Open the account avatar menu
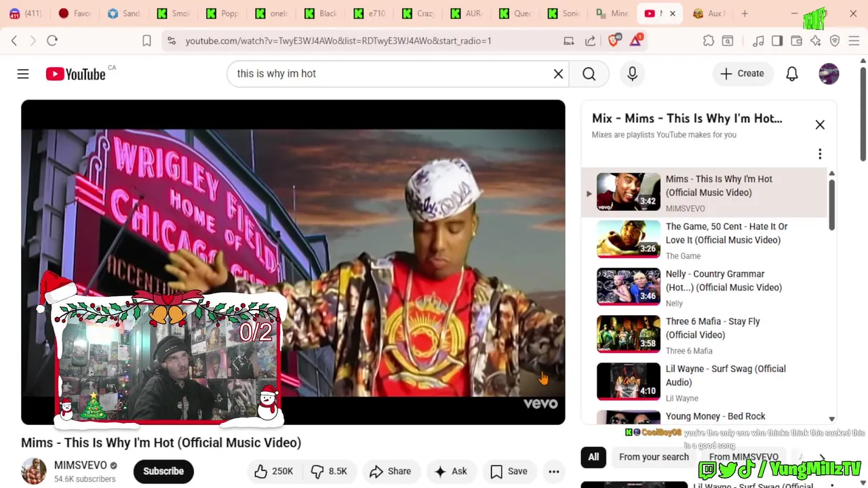 829,73
